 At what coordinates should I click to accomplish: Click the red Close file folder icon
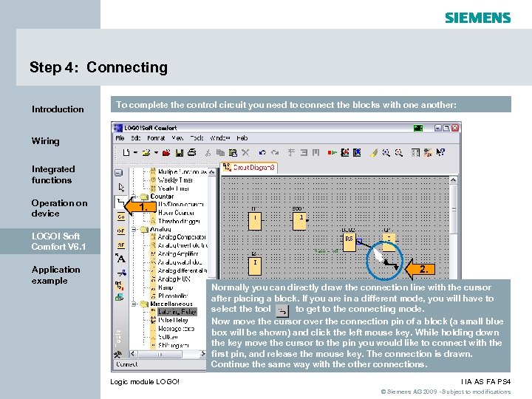pyautogui.click(x=166, y=153)
